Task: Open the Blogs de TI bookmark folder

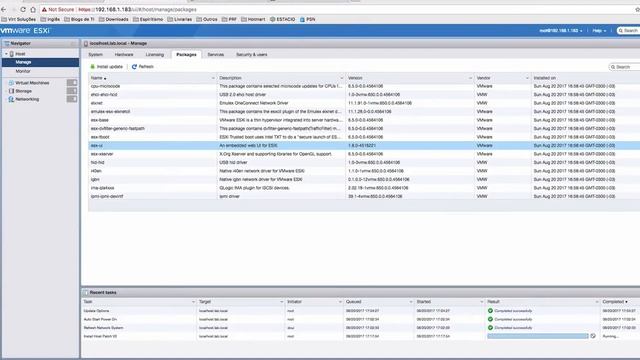Action: tap(79, 19)
